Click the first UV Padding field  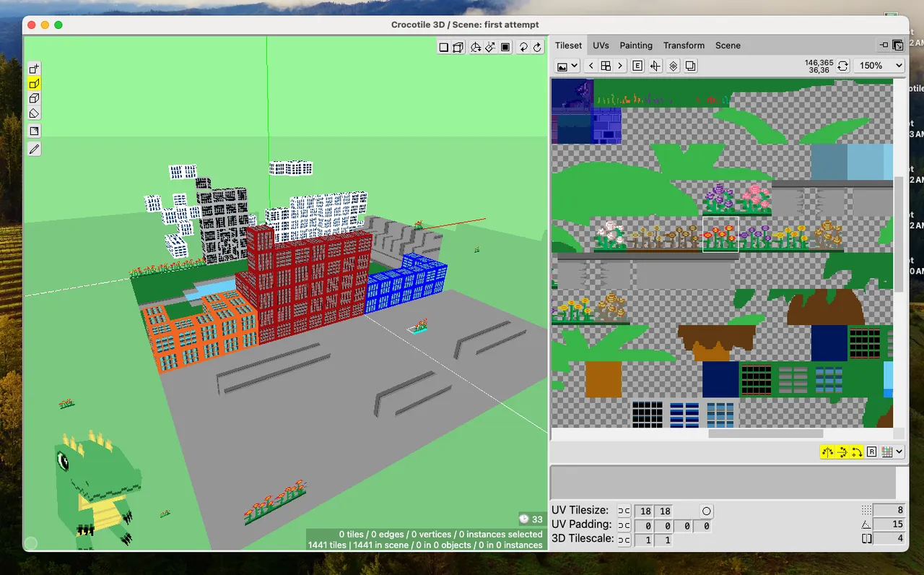point(645,526)
